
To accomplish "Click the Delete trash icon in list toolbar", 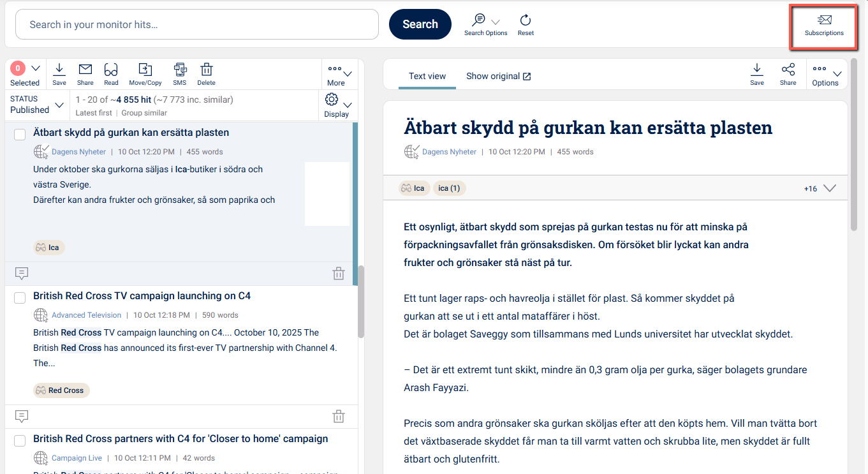I will [206, 70].
